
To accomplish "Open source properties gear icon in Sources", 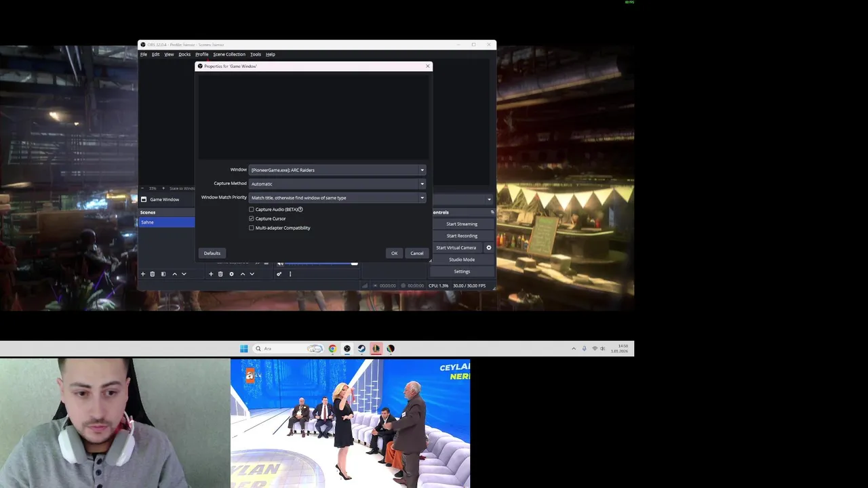I will [x=231, y=274].
